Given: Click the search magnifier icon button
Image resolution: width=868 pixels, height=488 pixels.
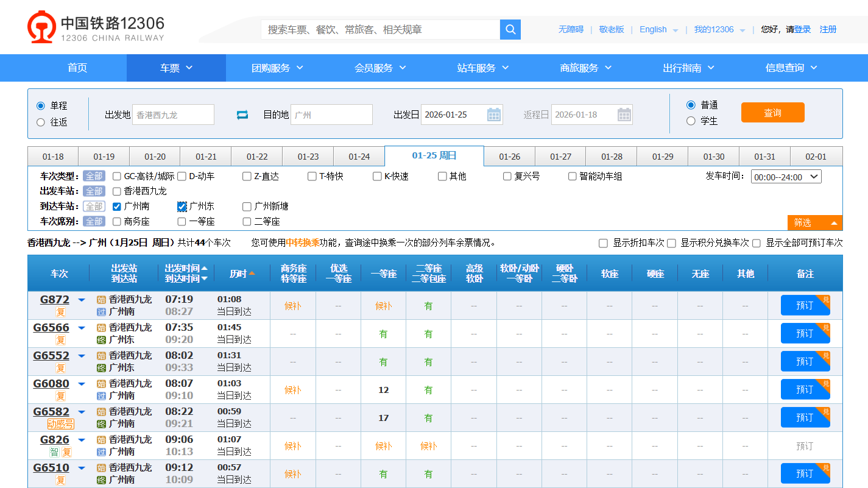Looking at the screenshot, I should point(510,29).
